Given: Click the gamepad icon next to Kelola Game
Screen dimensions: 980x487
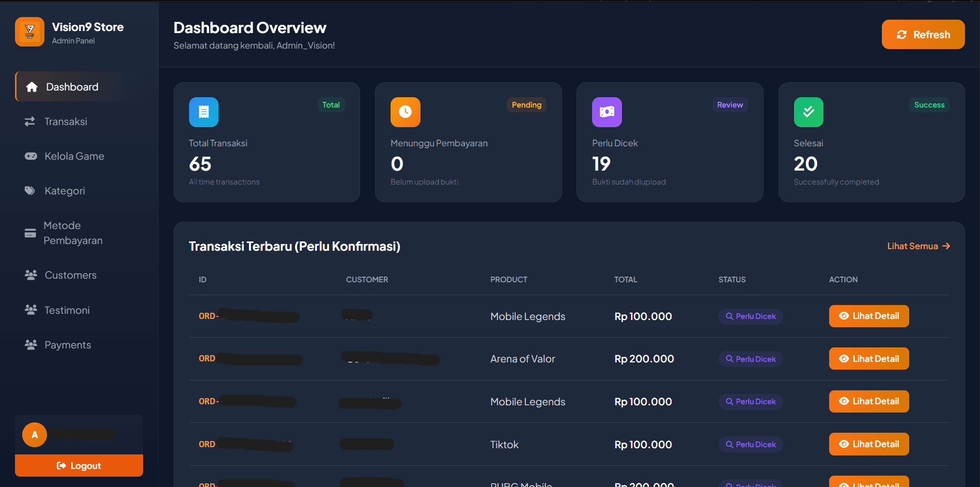Looking at the screenshot, I should 31,156.
